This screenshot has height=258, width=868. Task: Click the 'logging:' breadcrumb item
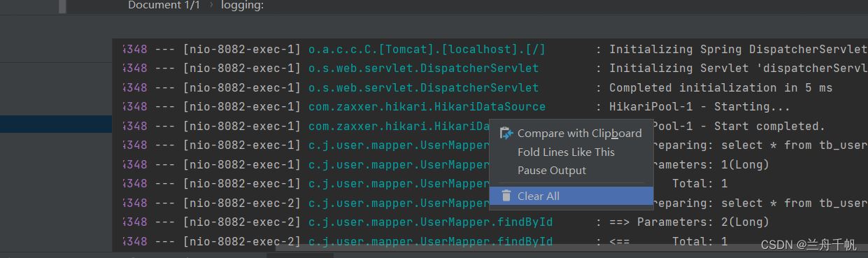(242, 5)
